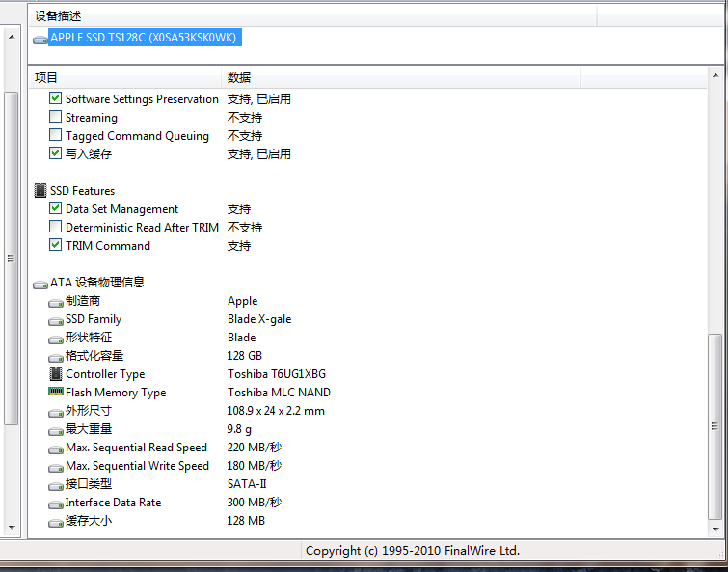Toggle the 写入缓存 checkbox
Screen dimensions: 728x572
click(x=55, y=152)
